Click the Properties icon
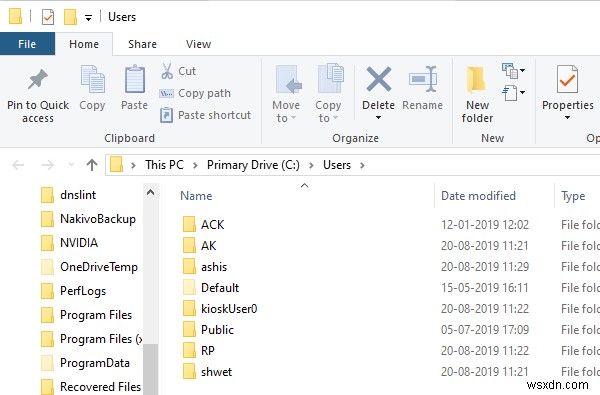 click(x=567, y=79)
